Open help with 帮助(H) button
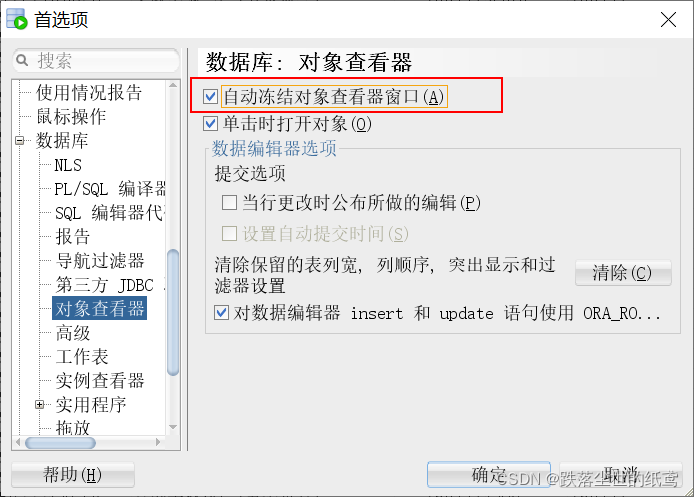This screenshot has height=497, width=694. coord(73,475)
